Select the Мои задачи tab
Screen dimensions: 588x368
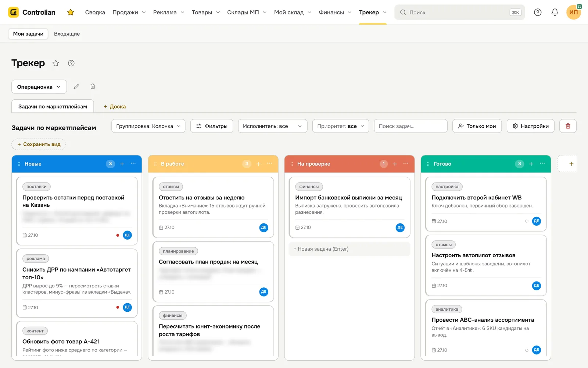click(28, 34)
